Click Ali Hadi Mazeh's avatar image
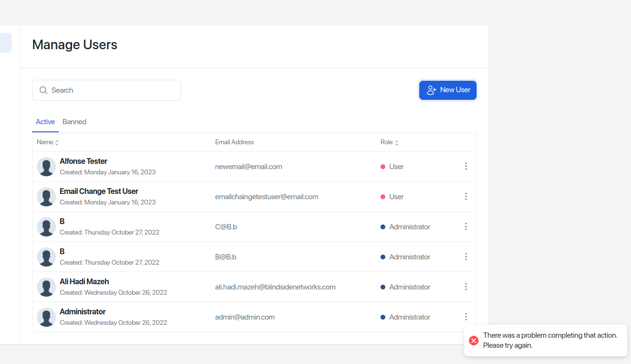 (46, 287)
